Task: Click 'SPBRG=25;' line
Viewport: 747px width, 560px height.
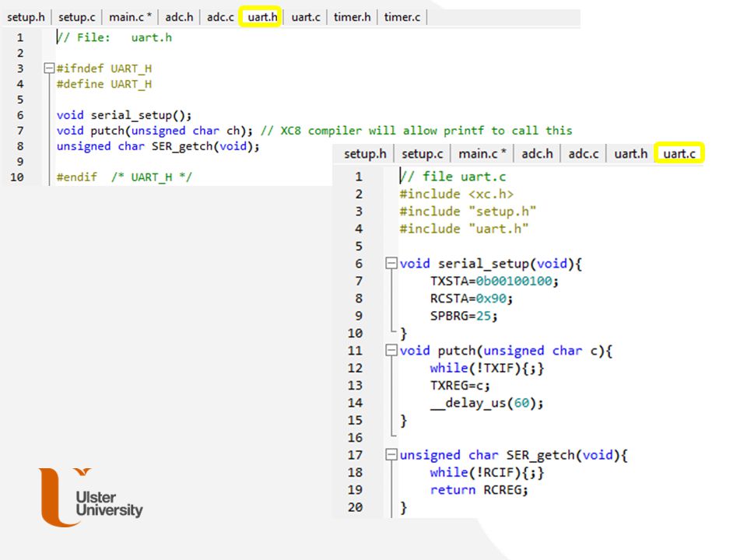Action: click(x=464, y=316)
